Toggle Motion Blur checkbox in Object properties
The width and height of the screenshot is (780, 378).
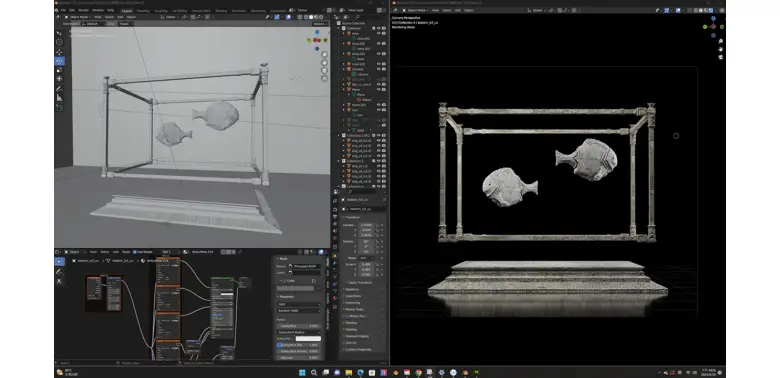(x=347, y=316)
